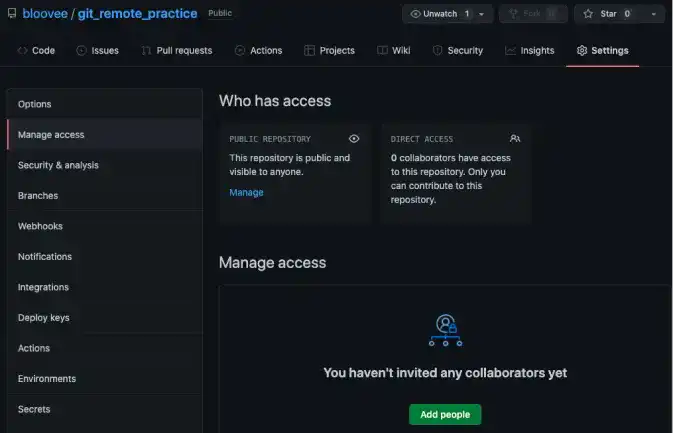
Task: Click the Fork button
Action: [534, 14]
